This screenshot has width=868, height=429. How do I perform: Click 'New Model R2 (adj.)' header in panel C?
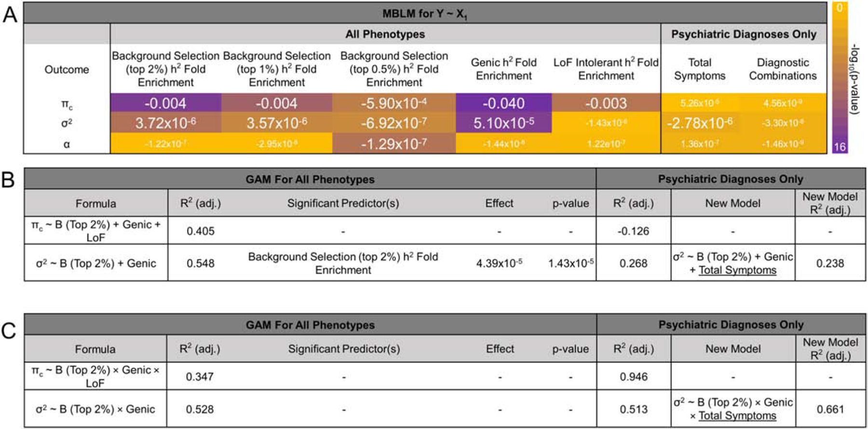pyautogui.click(x=830, y=349)
